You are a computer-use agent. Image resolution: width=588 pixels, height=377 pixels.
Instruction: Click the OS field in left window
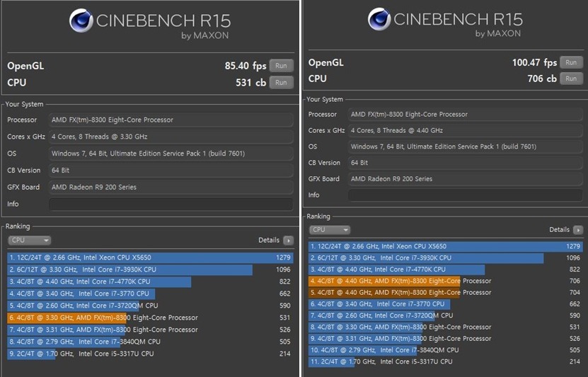[x=171, y=153]
